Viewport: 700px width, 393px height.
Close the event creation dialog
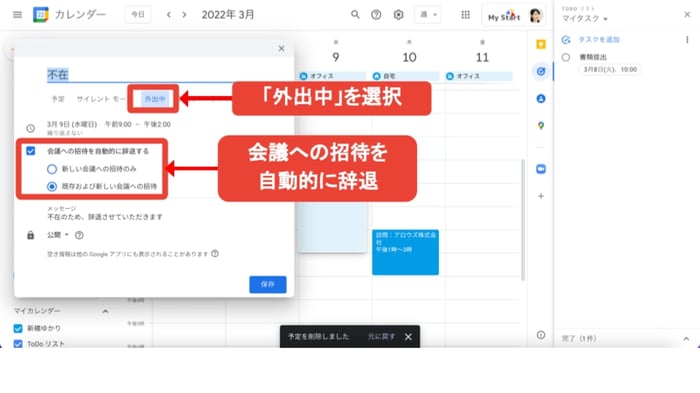pos(281,48)
